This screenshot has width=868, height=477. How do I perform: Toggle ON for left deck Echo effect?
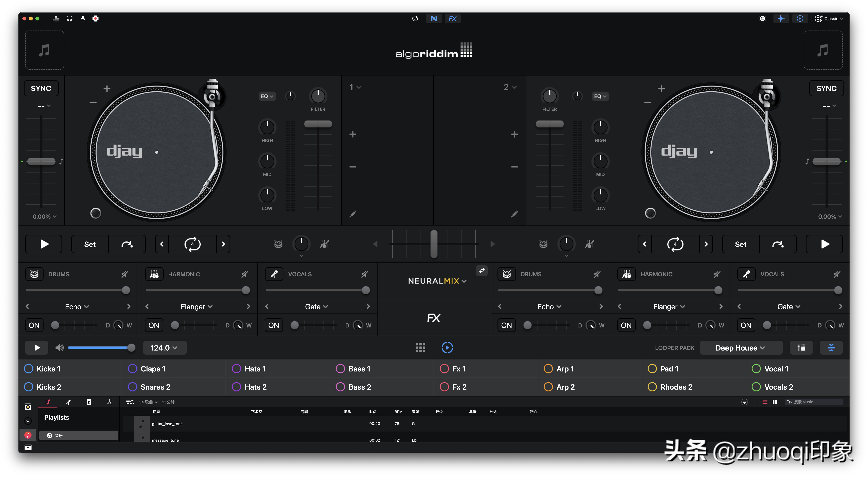pyautogui.click(x=34, y=325)
